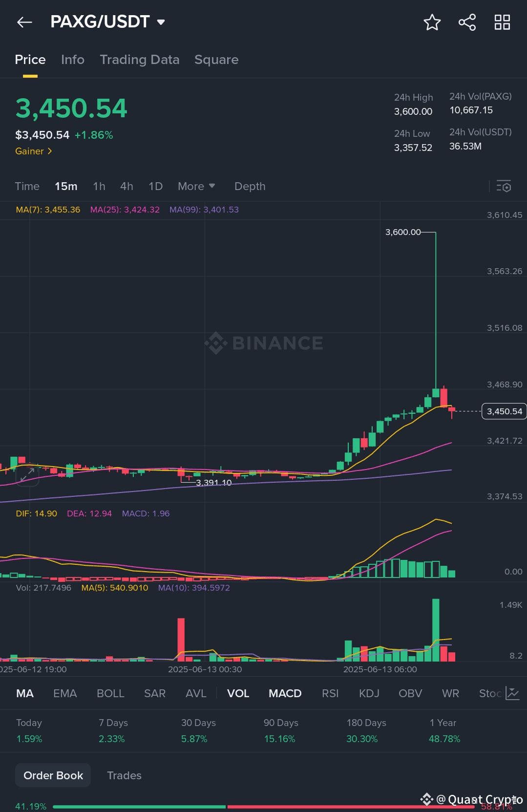Tap the large green price 3,450.54
Viewport: 527px width, 812px height.
[x=71, y=108]
